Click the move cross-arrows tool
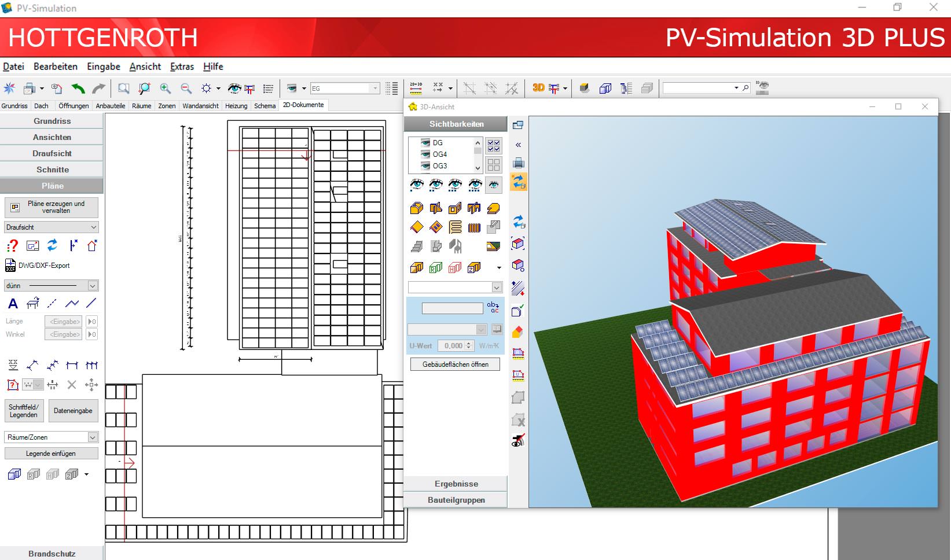 [x=91, y=384]
